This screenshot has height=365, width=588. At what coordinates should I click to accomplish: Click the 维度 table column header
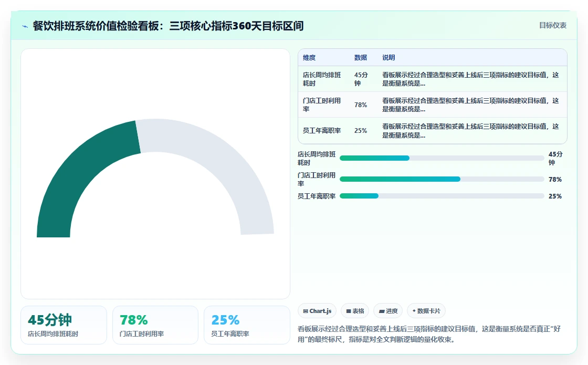(309, 58)
